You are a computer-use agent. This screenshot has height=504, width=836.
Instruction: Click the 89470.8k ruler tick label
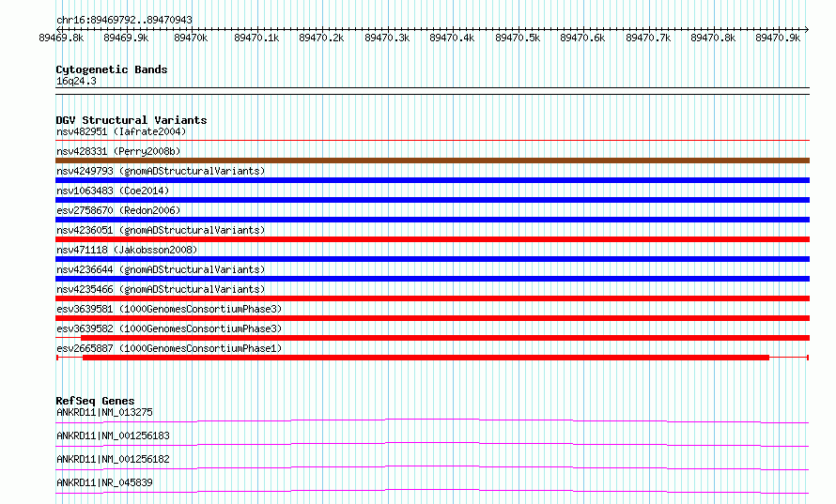coord(713,38)
